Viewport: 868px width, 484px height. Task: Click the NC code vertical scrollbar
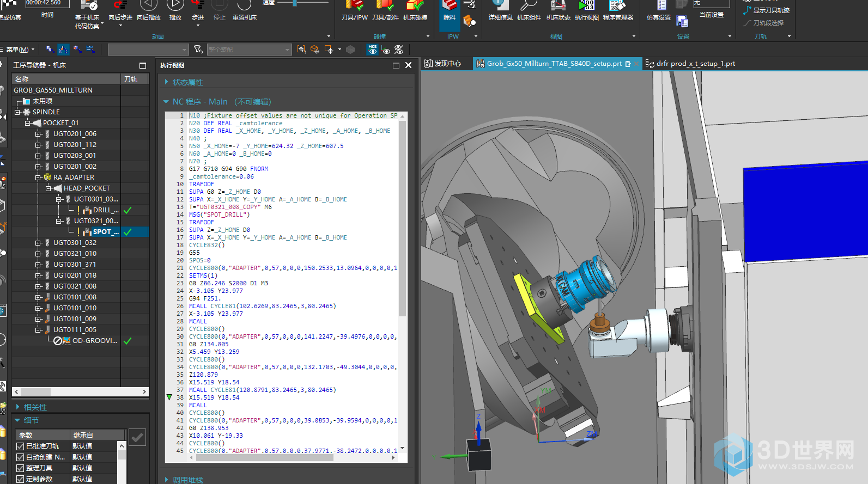point(402,218)
